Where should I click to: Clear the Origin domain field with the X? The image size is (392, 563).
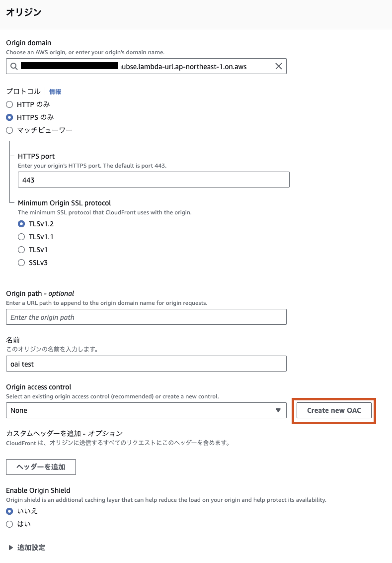(279, 67)
